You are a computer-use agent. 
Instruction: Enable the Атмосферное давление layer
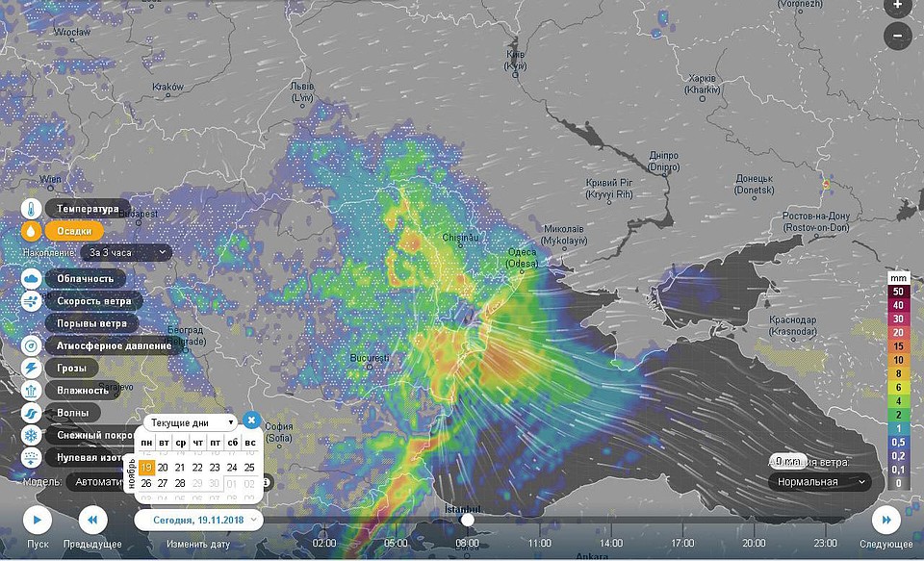(114, 345)
